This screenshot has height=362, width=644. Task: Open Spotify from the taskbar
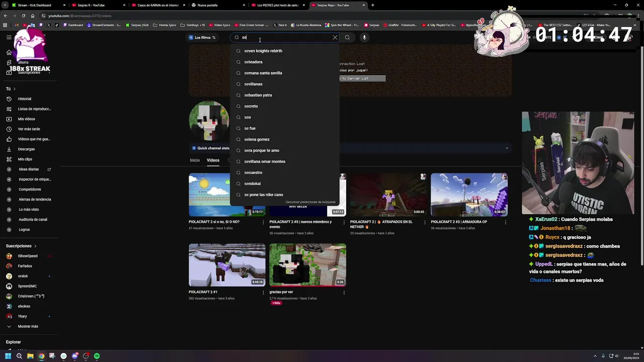(x=97, y=356)
